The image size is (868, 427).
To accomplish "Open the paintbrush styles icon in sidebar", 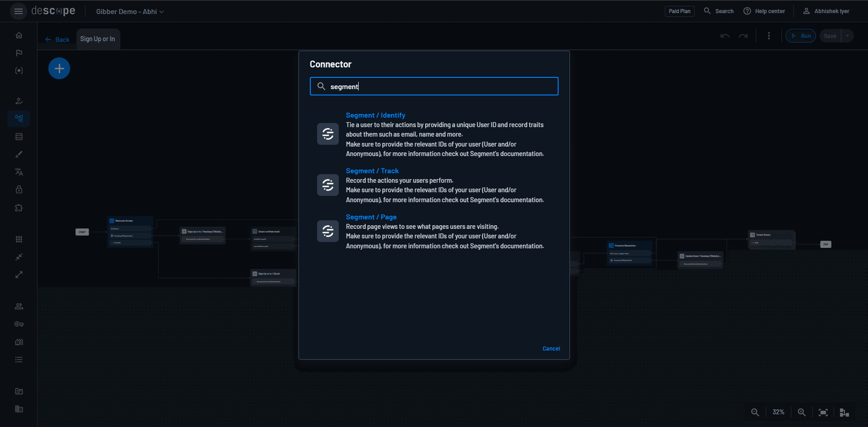I will pos(19,154).
